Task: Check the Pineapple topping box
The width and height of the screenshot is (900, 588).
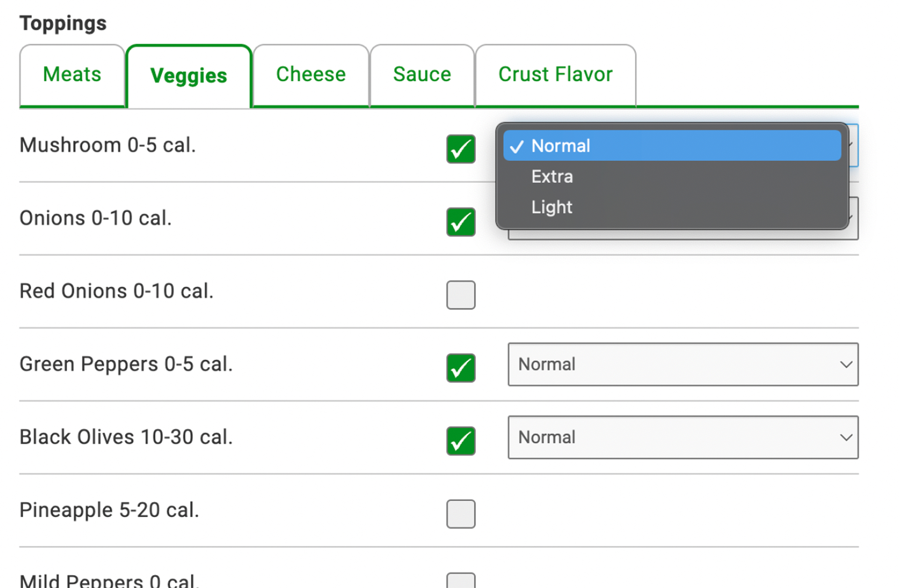Action: pyautogui.click(x=460, y=514)
